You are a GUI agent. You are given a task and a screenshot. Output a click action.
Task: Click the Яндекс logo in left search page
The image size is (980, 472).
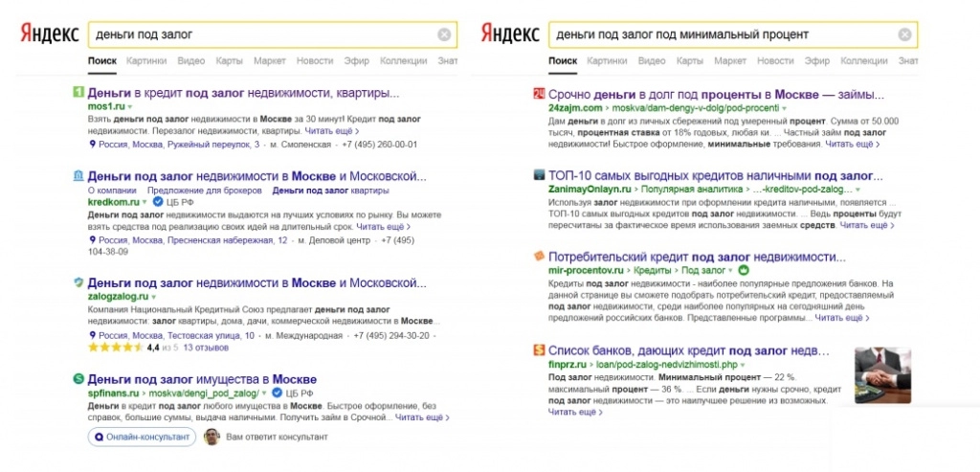pos(50,34)
